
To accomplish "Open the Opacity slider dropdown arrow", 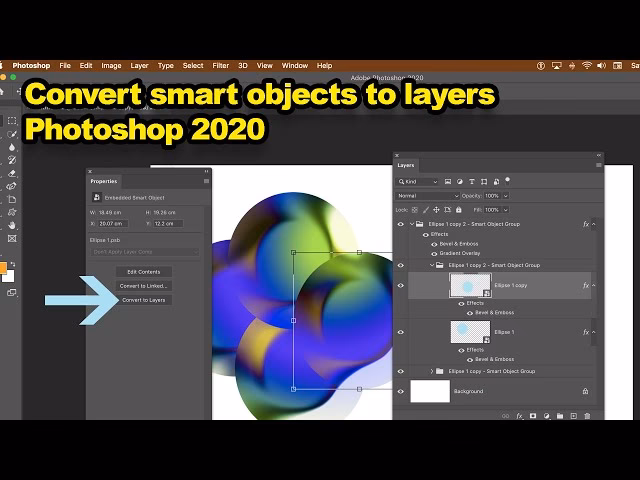I will [505, 196].
